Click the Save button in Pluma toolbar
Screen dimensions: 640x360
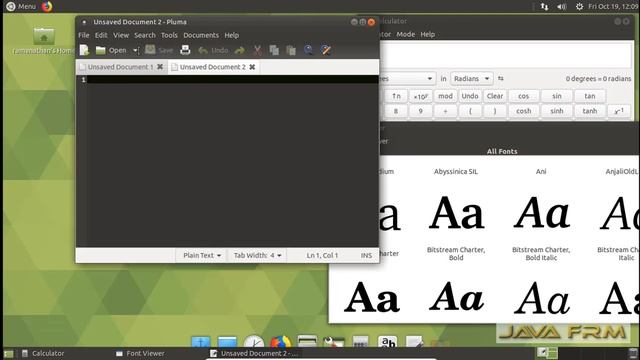(x=159, y=50)
